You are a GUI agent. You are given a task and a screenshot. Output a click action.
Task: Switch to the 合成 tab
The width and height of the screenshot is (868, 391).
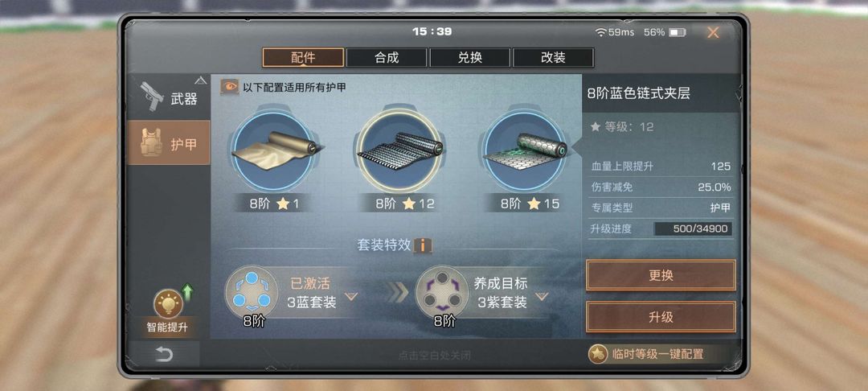387,58
